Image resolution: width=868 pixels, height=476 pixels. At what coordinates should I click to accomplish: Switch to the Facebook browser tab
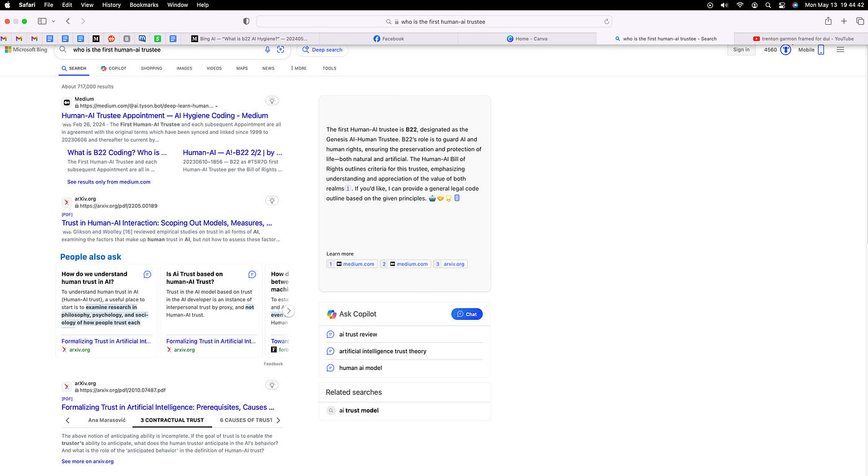(389, 38)
